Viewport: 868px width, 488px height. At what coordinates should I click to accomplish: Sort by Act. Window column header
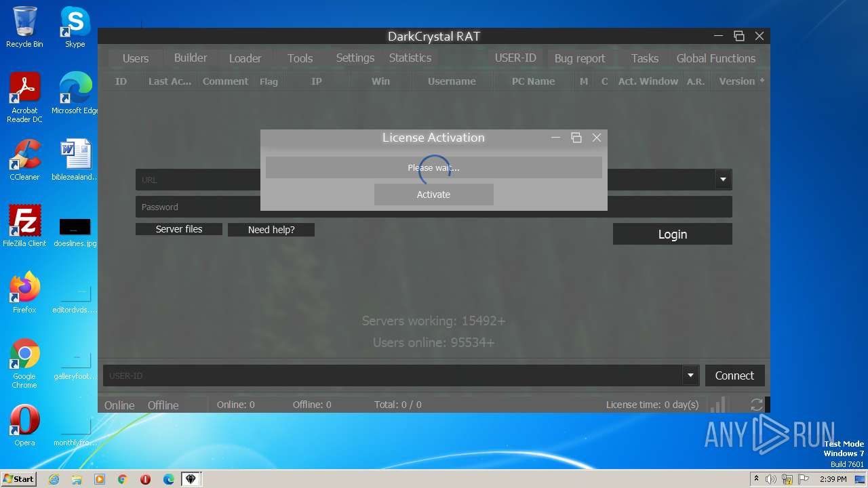648,81
